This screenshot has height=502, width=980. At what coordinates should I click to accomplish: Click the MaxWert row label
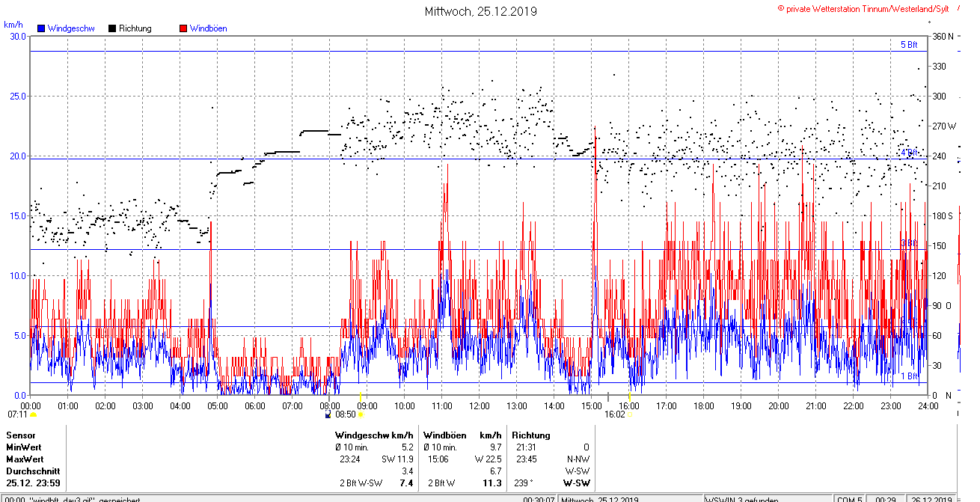click(x=25, y=459)
